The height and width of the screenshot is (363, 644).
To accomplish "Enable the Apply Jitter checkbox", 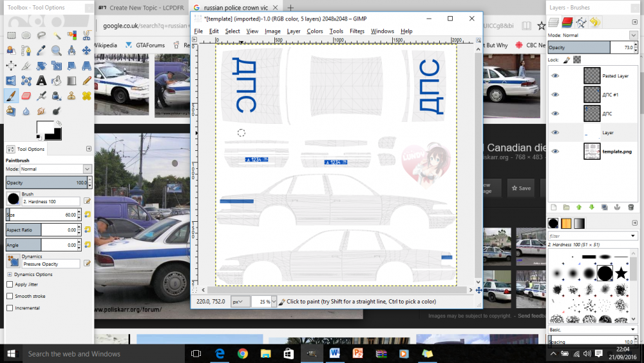I will [10, 284].
